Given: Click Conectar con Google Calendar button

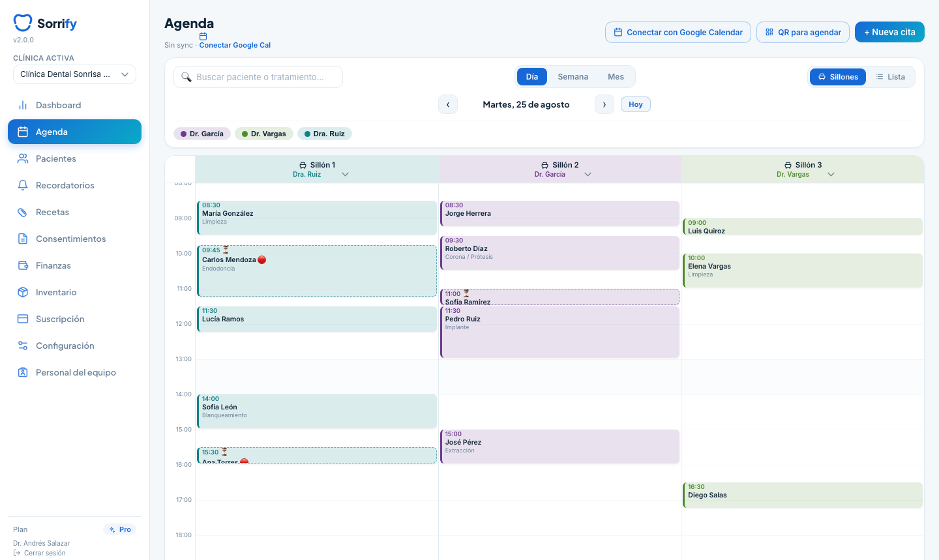Looking at the screenshot, I should click(678, 32).
